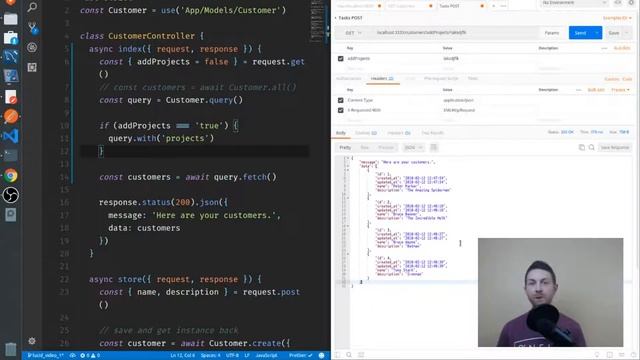Open the Debug view in VS Code
The width and height of the screenshot is (640, 360).
(32, 47)
